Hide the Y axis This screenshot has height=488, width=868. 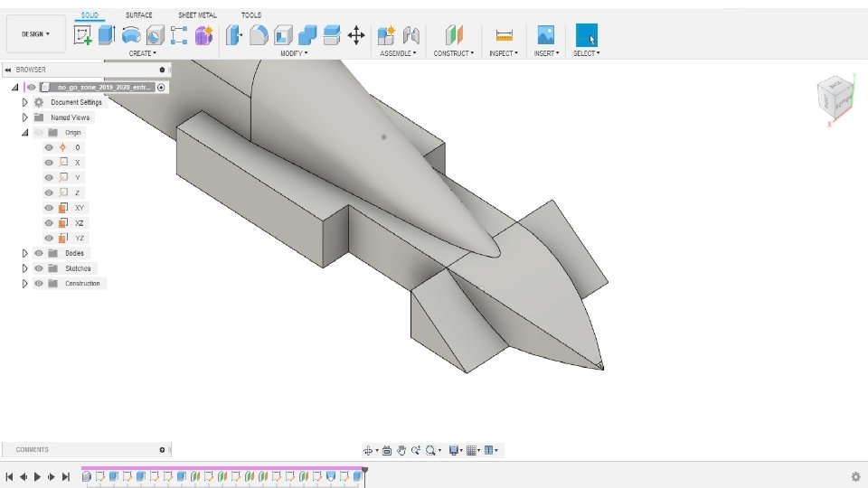(49, 178)
